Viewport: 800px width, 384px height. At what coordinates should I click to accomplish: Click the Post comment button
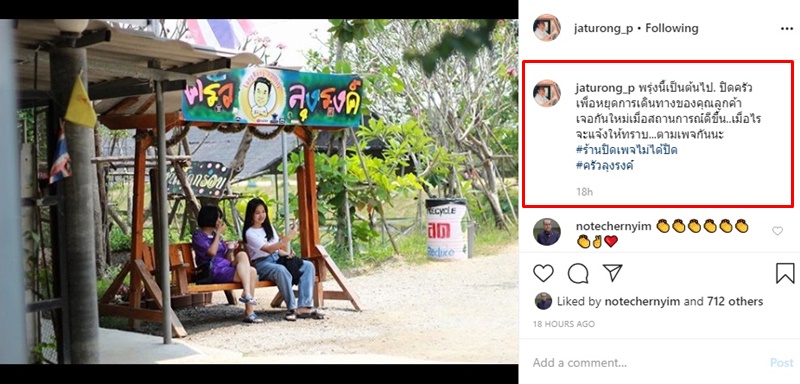click(782, 363)
